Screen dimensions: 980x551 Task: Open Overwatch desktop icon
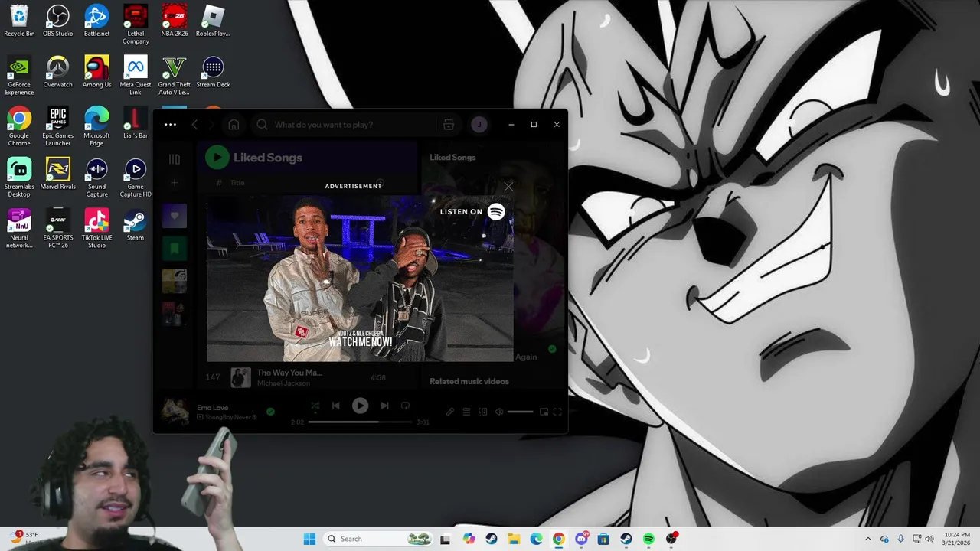click(x=57, y=72)
